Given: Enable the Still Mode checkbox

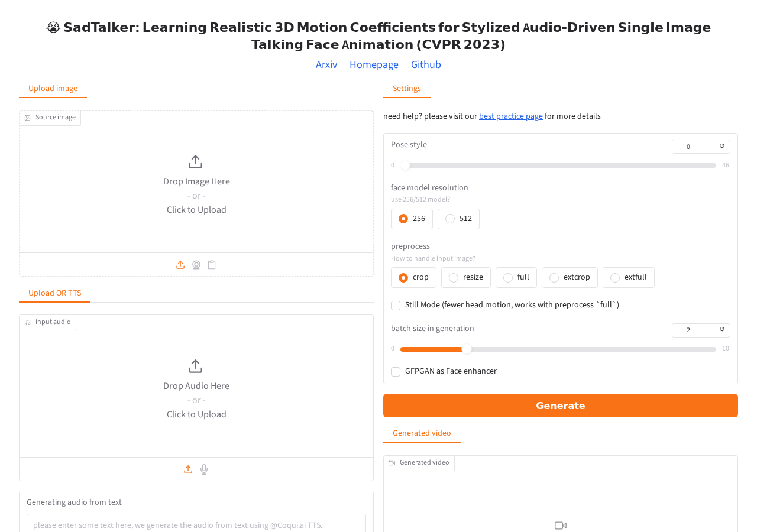Looking at the screenshot, I should coord(396,306).
